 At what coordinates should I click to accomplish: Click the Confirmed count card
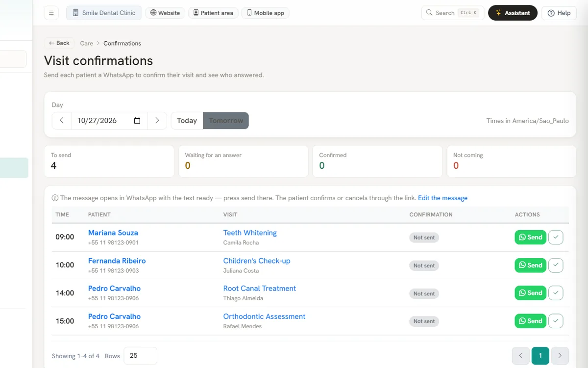point(377,161)
